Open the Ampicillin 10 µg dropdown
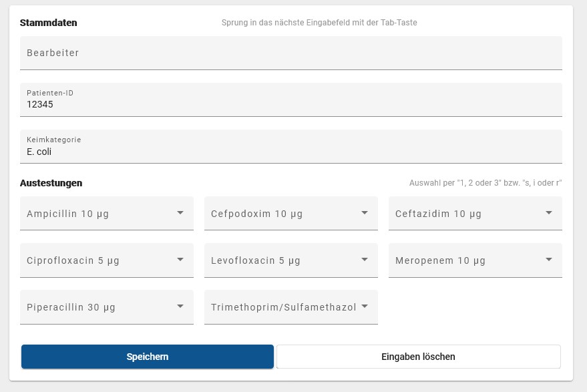Screen dimensions: 587x392 [107, 214]
